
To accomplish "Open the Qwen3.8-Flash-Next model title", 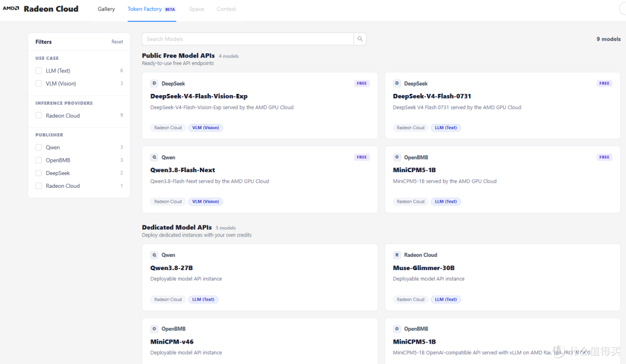I will click(183, 170).
